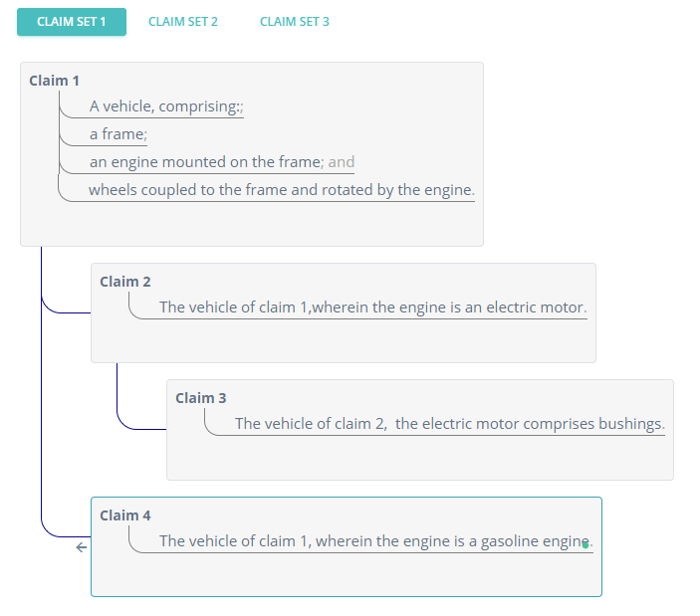Select the Claim 3 heading
This screenshot has width=700, height=616.
tap(201, 398)
